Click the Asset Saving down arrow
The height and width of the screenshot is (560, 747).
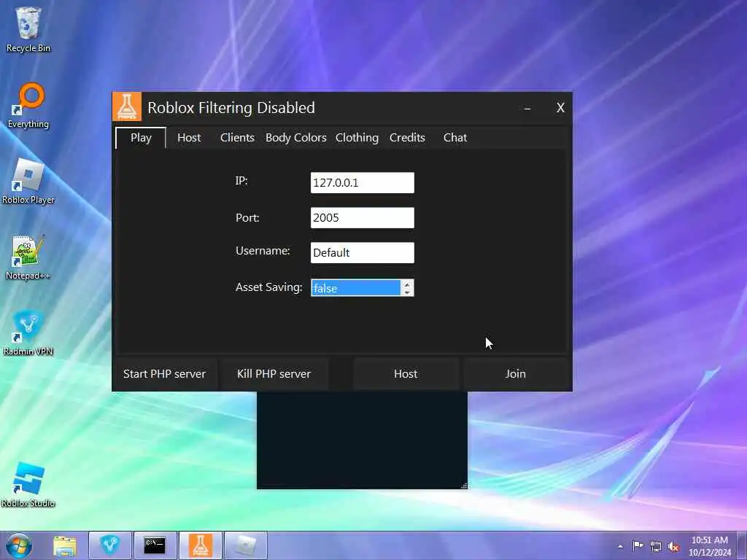[x=407, y=292]
